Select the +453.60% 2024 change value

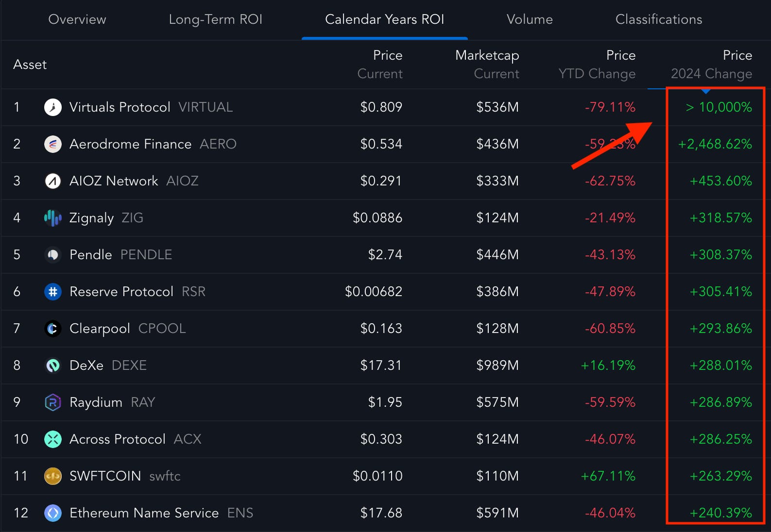click(721, 181)
